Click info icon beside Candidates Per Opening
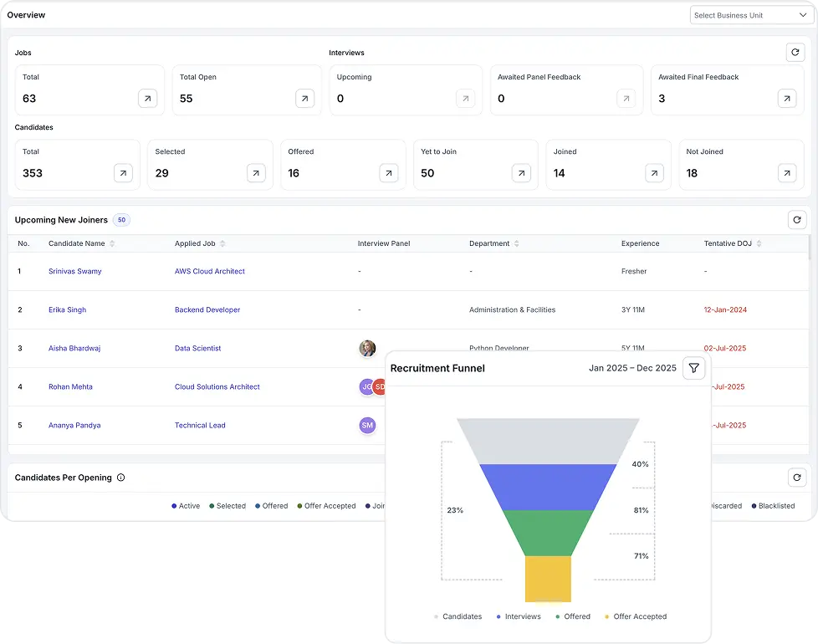 coord(121,478)
